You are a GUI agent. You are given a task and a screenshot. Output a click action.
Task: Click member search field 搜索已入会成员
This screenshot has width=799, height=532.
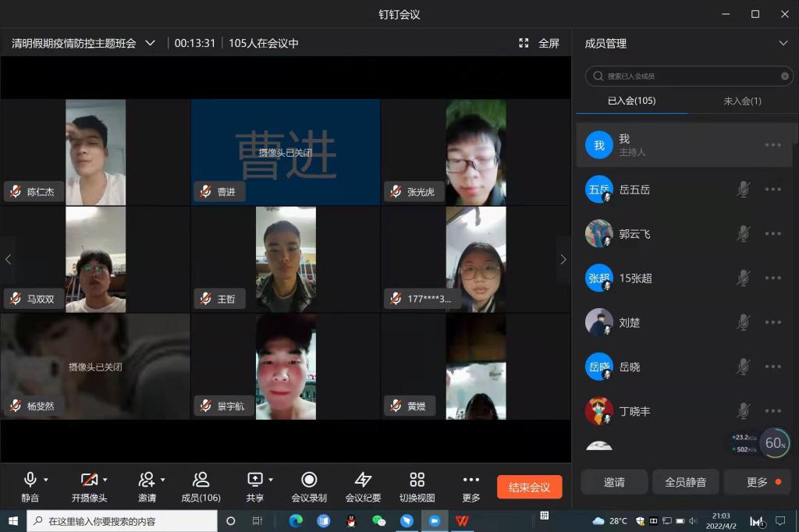click(x=688, y=76)
